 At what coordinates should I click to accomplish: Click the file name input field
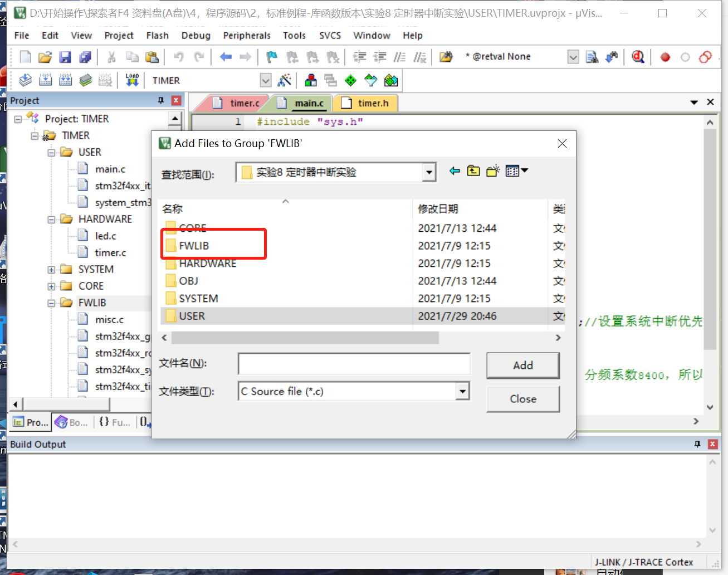pyautogui.click(x=354, y=364)
